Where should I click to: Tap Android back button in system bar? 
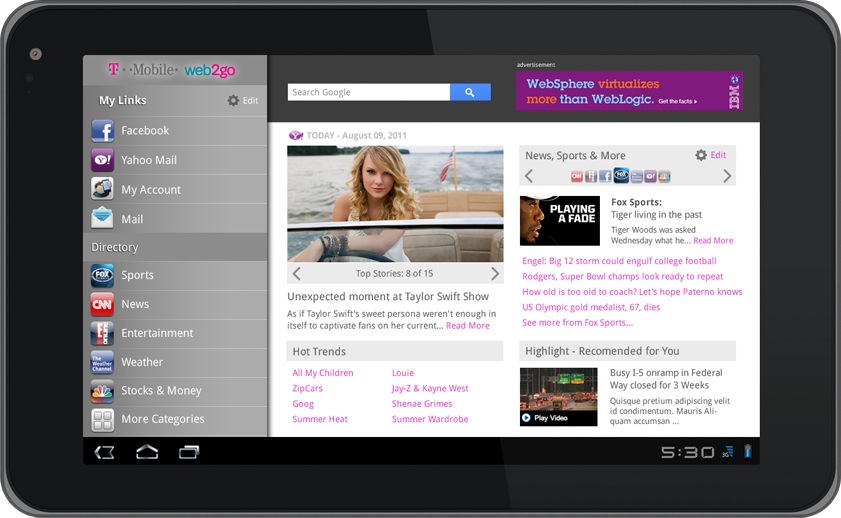(x=105, y=453)
